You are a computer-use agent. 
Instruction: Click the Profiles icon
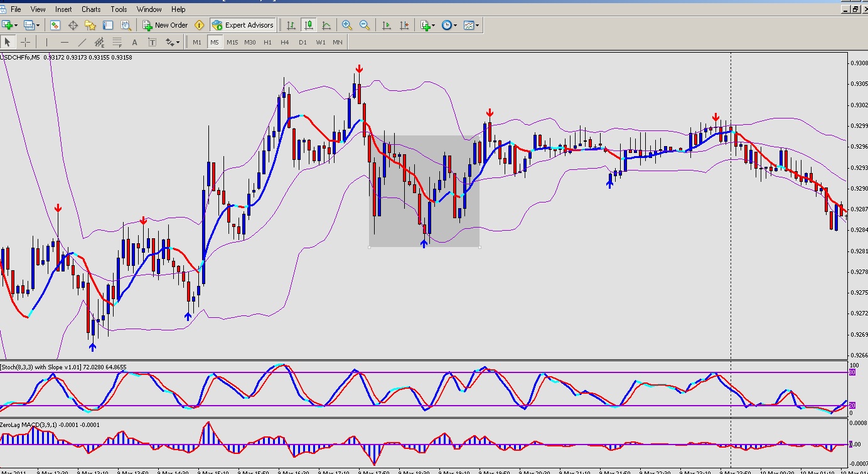[28, 25]
